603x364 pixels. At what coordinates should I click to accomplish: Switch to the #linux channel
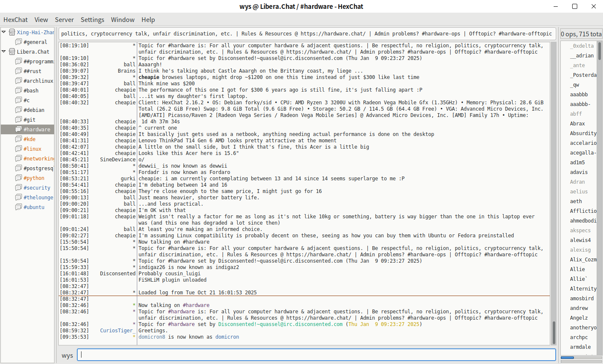coord(33,149)
